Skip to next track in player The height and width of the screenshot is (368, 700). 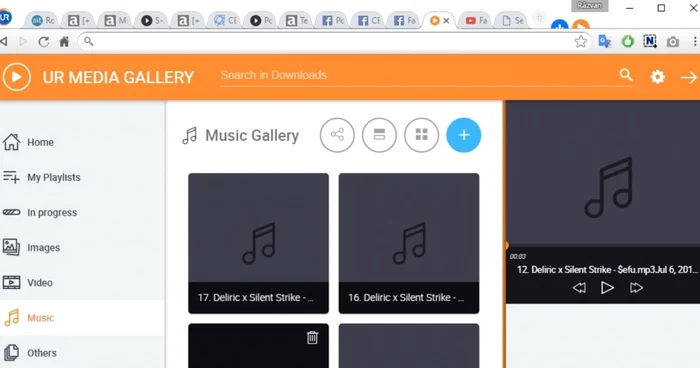click(x=636, y=288)
